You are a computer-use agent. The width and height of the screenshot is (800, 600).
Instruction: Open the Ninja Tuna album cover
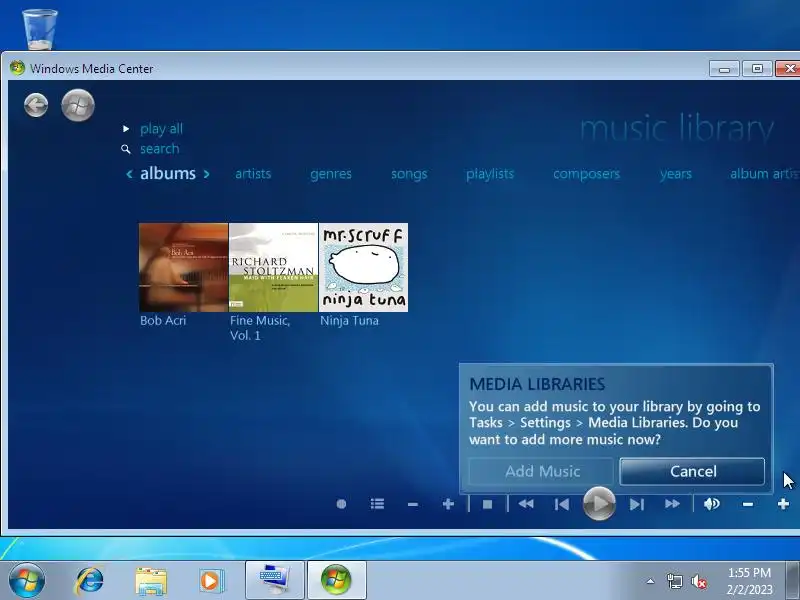(x=363, y=267)
